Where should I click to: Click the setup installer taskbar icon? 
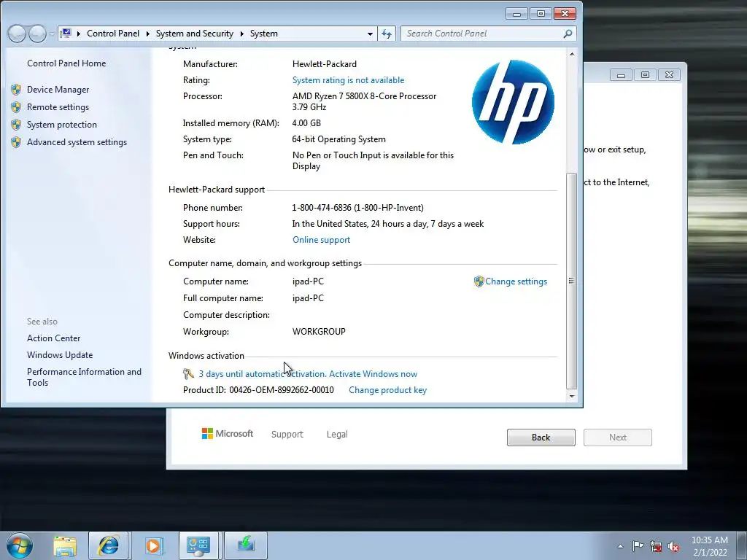pyautogui.click(x=245, y=545)
